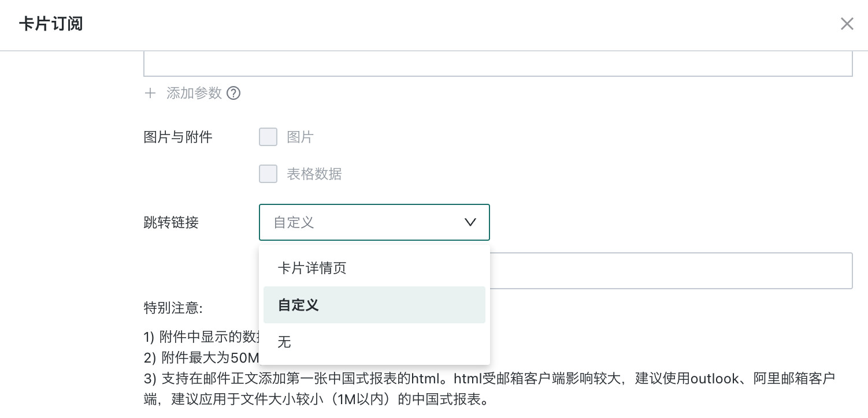Click the 跳转链接 combo box showing 自定义

pos(374,222)
